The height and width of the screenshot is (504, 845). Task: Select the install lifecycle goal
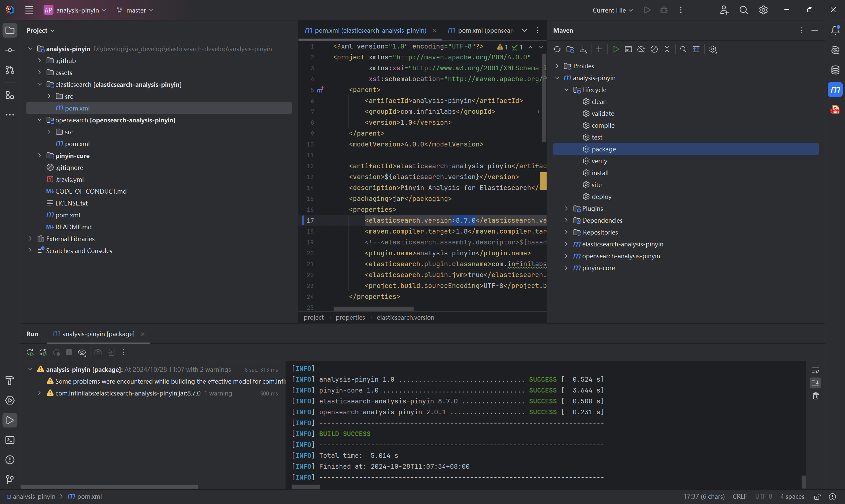coord(600,173)
